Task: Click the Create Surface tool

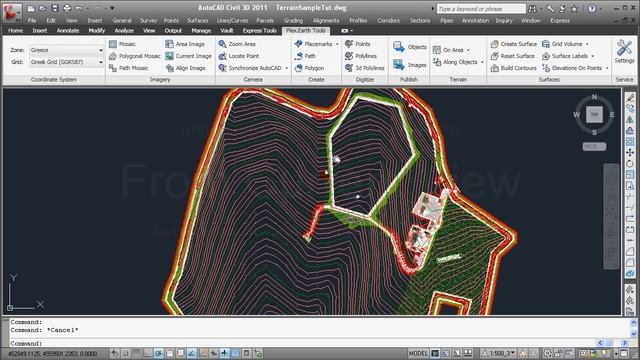Action: pos(514,44)
